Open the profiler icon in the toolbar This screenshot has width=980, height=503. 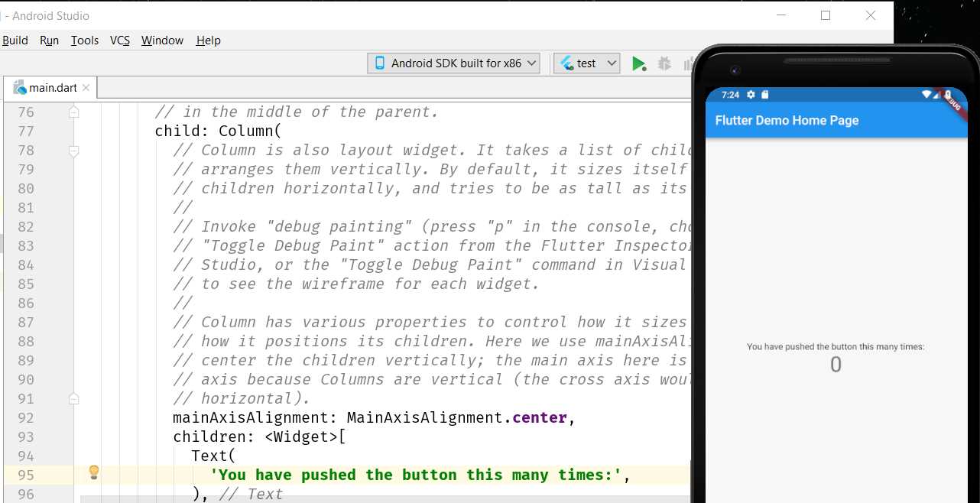click(x=689, y=63)
